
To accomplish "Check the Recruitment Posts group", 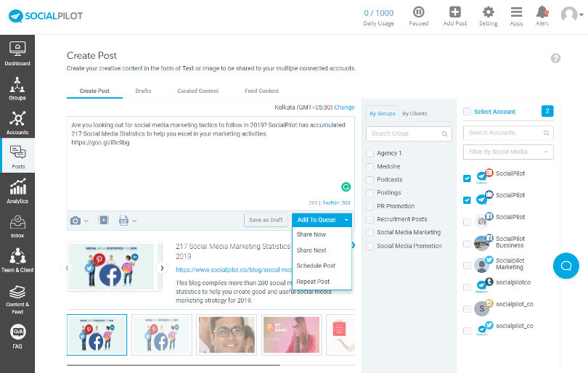I will coord(369,220).
